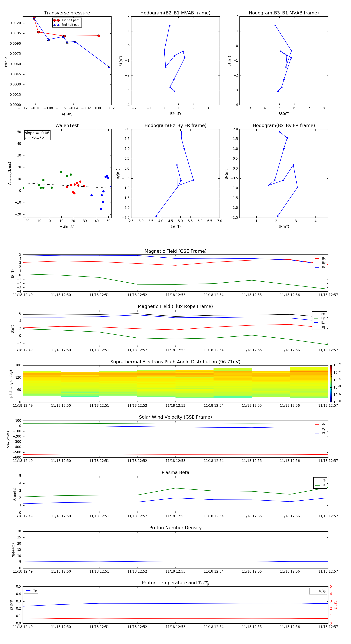
Task: Click the 'A(T·m)' x-axis label
Action: click(x=67, y=114)
